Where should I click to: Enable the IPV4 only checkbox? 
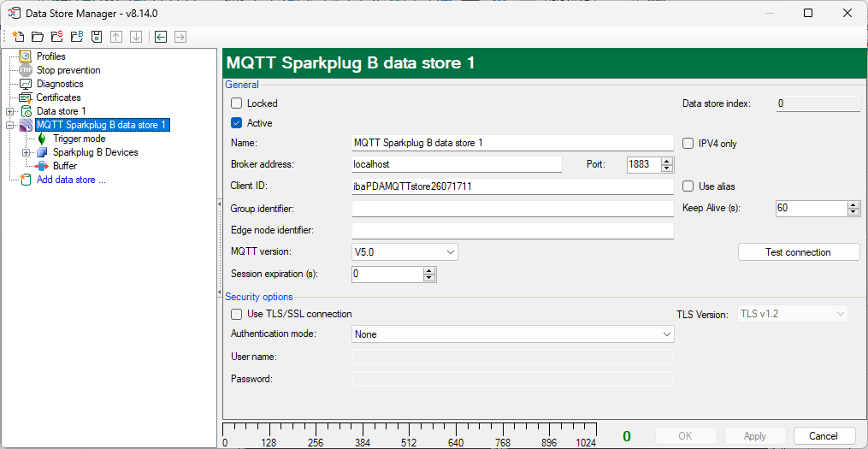(x=688, y=144)
